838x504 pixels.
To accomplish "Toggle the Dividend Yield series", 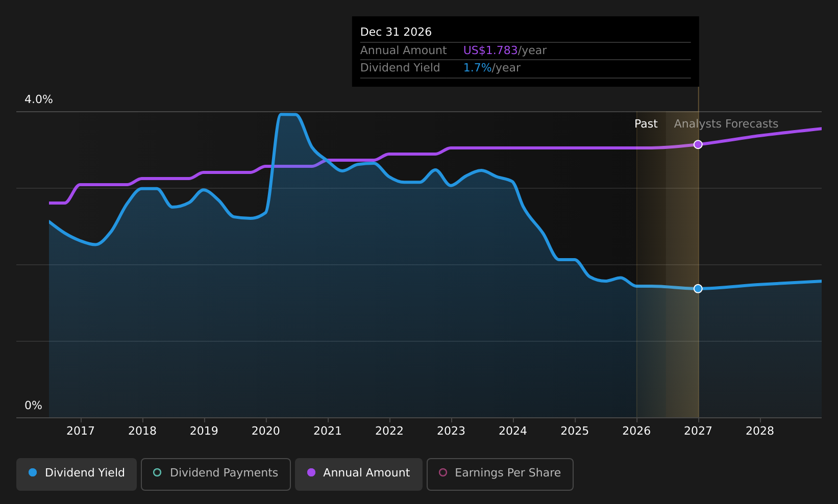I will click(x=77, y=474).
